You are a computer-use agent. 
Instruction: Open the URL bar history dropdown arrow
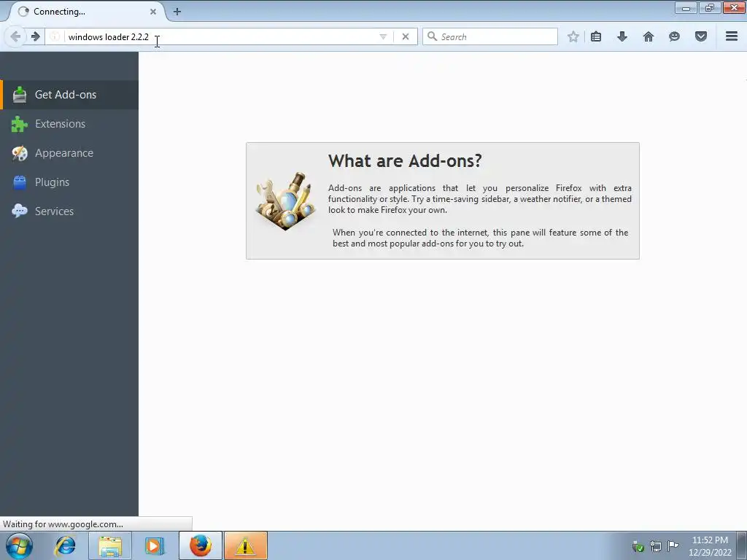[x=383, y=36]
